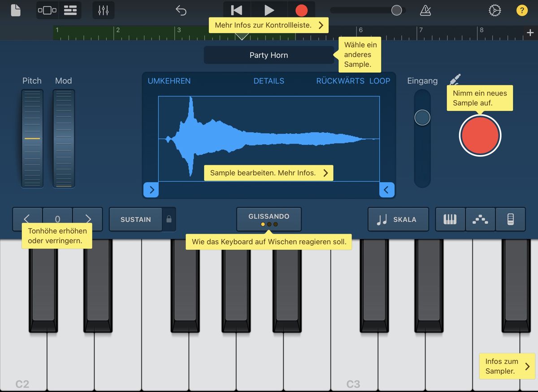Reverse the sample with UMKEHREN
This screenshot has height=392, width=538.
(x=169, y=81)
